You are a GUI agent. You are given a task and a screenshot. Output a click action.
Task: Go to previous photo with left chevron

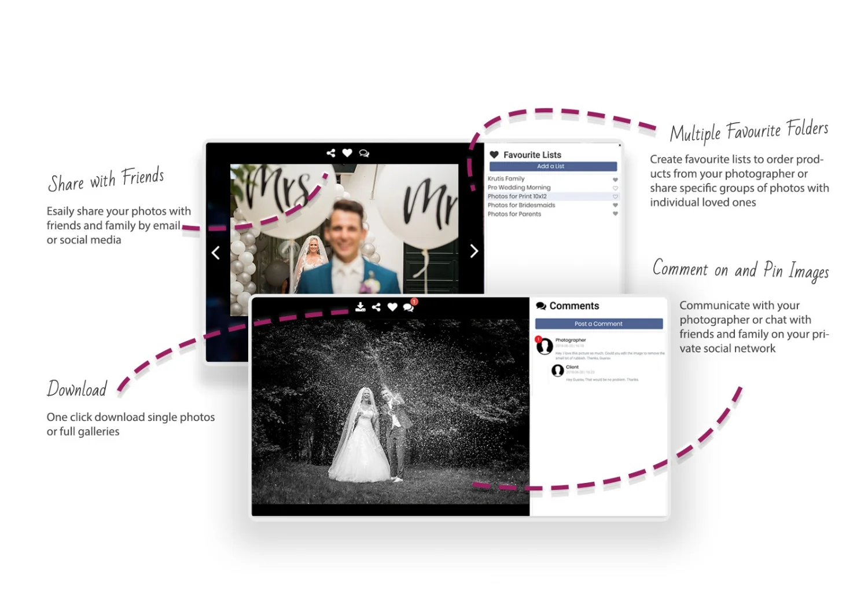[216, 252]
